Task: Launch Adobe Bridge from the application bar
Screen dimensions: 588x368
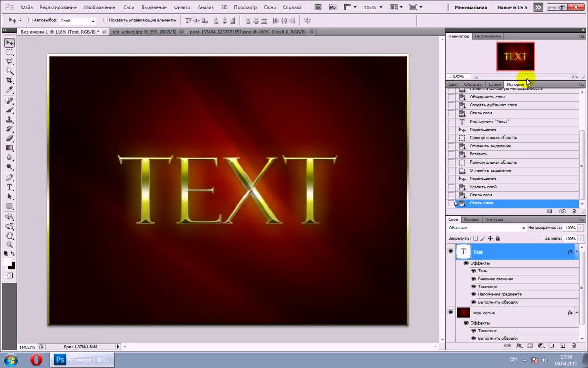Action: (x=318, y=7)
